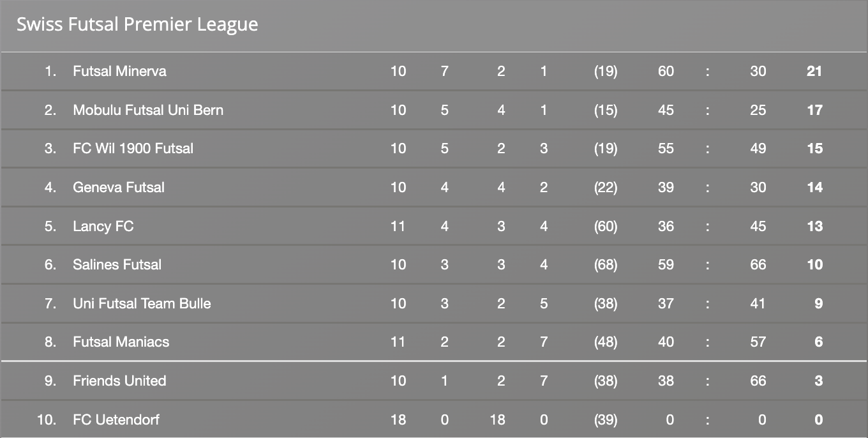The image size is (868, 438).
Task: Open FC Wil 1900 Futsal team
Action: coord(133,149)
